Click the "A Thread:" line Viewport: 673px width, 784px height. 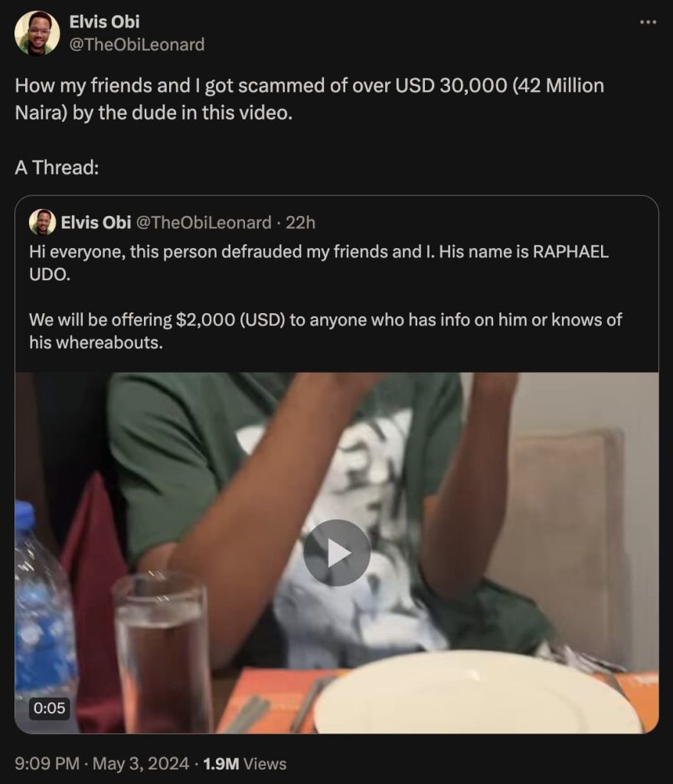[x=57, y=168]
